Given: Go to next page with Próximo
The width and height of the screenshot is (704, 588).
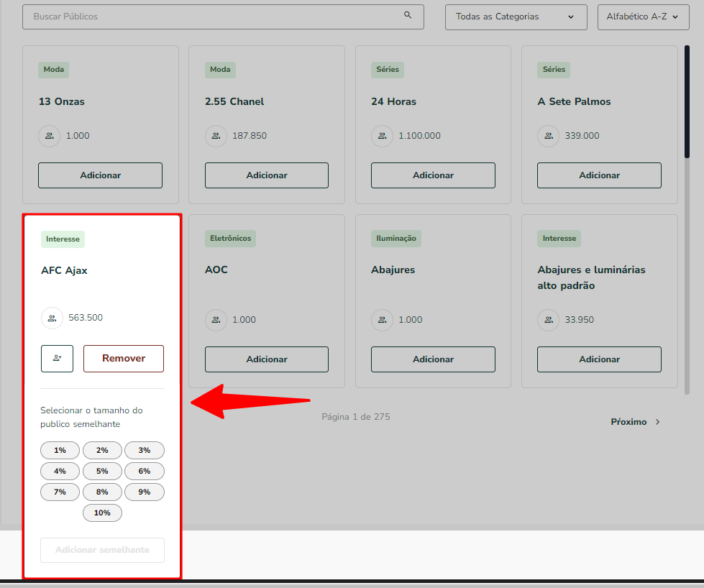Looking at the screenshot, I should coord(635,422).
